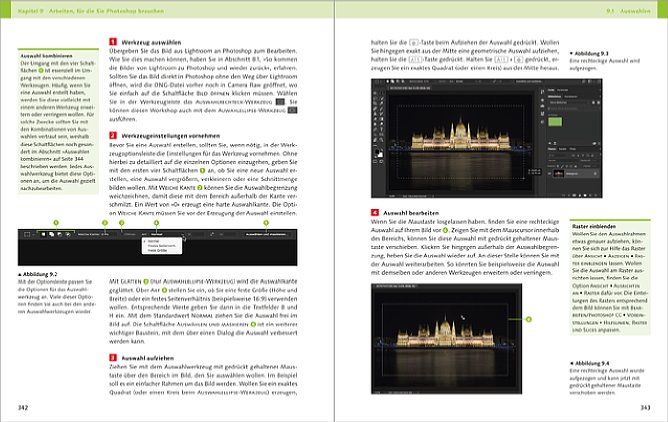Click the page number 343
The width and height of the screenshot is (668, 422).
click(x=645, y=408)
